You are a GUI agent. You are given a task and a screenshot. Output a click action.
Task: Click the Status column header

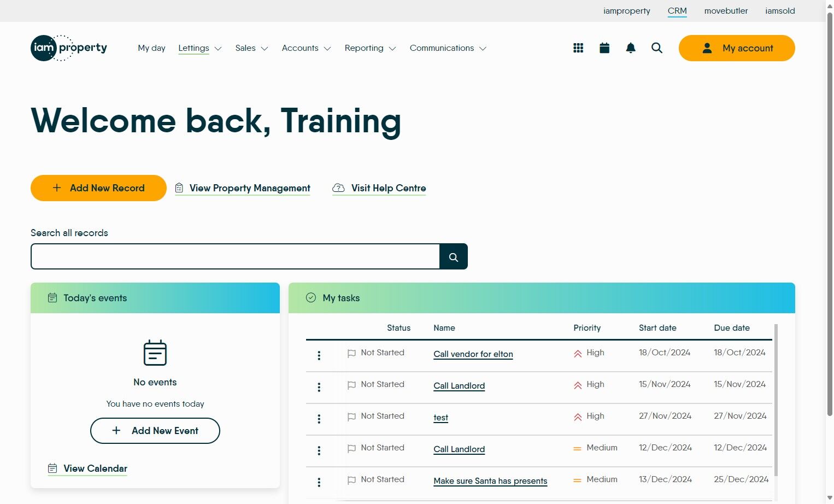[x=398, y=328]
